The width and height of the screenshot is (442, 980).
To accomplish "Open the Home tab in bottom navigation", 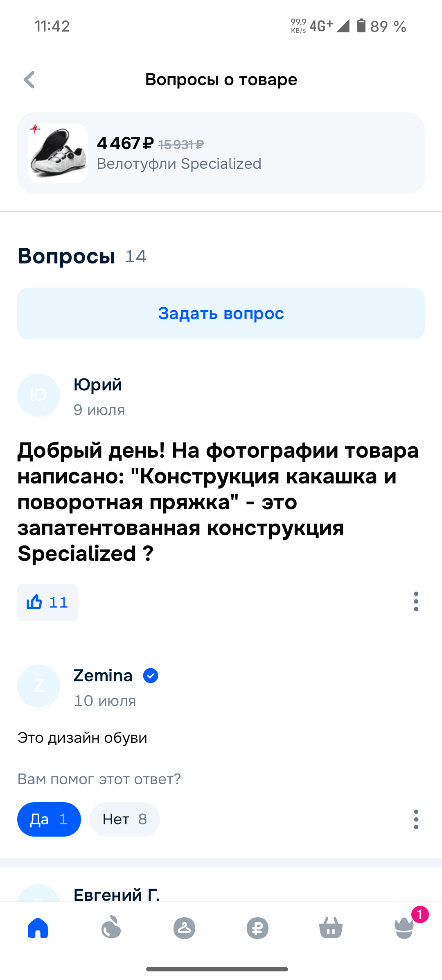I will click(38, 928).
